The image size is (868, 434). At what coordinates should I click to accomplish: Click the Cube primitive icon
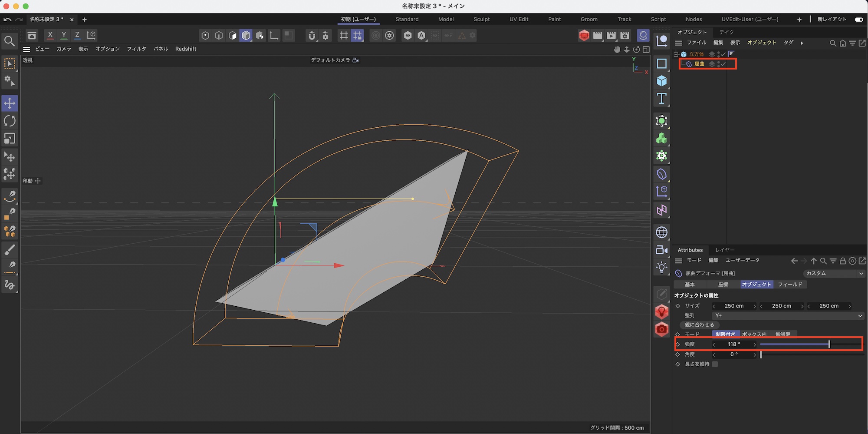pyautogui.click(x=661, y=81)
